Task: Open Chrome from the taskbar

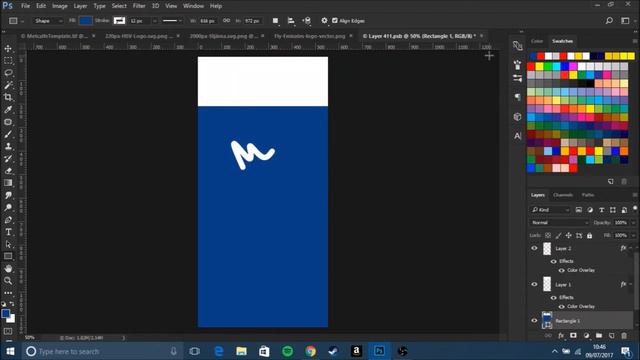Action: click(311, 351)
